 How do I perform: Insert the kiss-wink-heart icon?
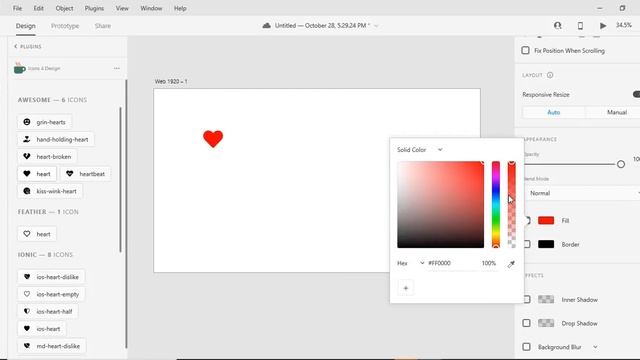click(x=50, y=191)
